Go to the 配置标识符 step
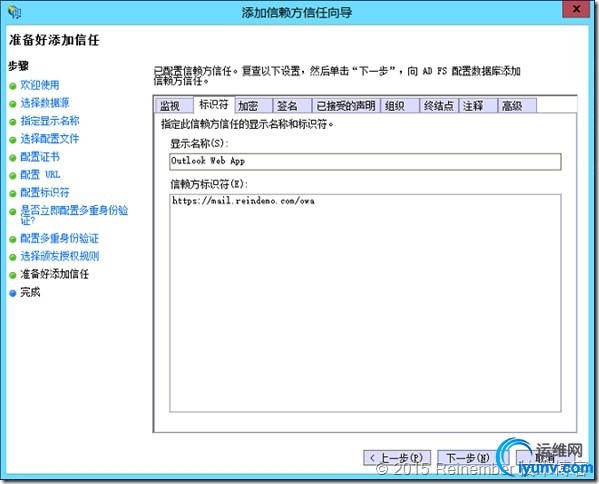The height and width of the screenshot is (484, 599). 45,193
